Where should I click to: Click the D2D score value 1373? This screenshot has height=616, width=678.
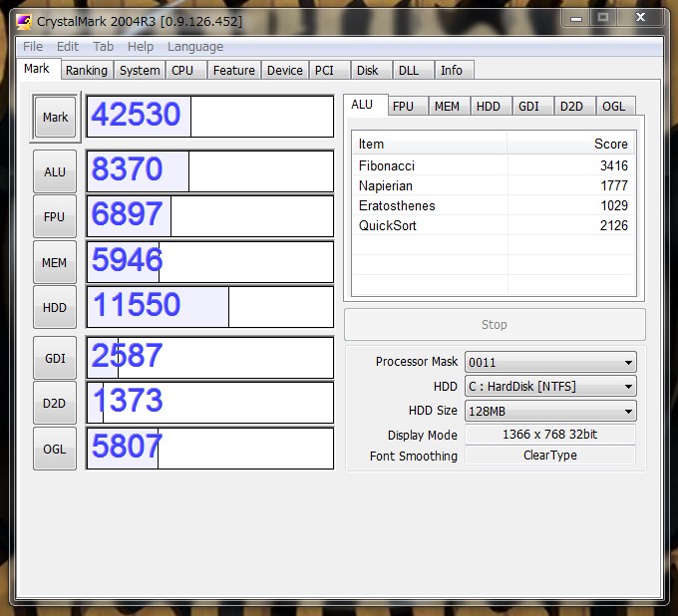click(128, 401)
